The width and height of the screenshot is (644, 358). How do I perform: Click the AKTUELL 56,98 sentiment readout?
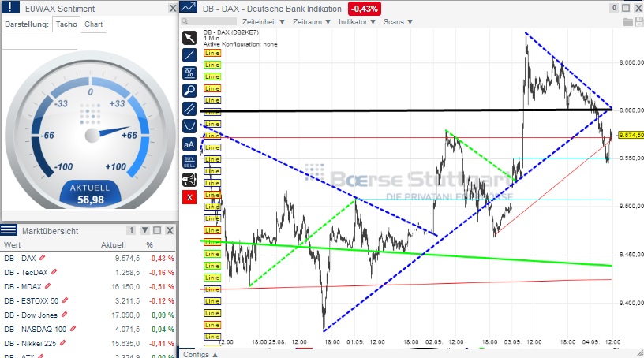pyautogui.click(x=90, y=194)
